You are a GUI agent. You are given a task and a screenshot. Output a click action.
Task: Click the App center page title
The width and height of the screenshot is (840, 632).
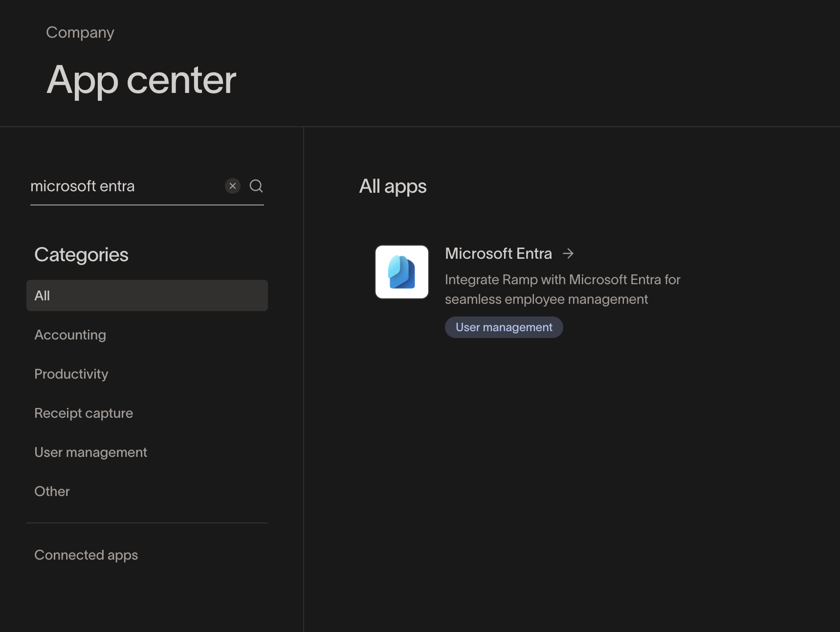click(141, 80)
